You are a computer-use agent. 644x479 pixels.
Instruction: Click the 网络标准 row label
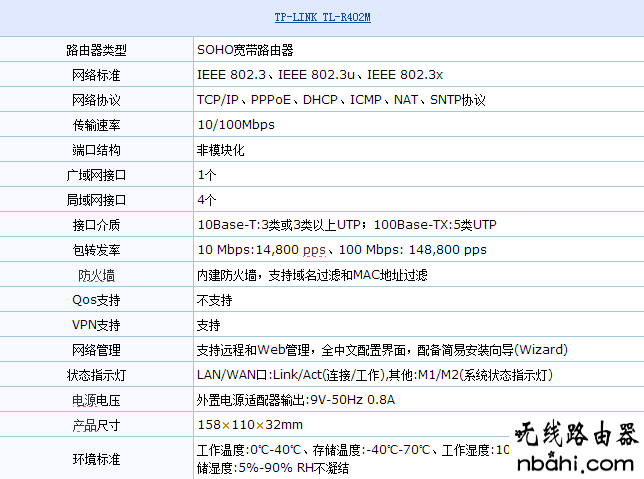click(x=96, y=75)
